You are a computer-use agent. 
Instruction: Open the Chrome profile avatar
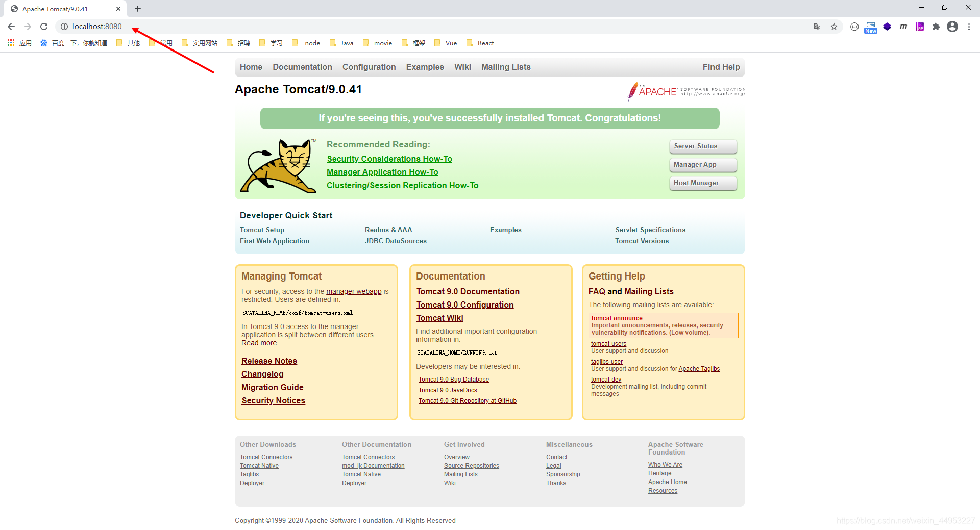[952, 27]
